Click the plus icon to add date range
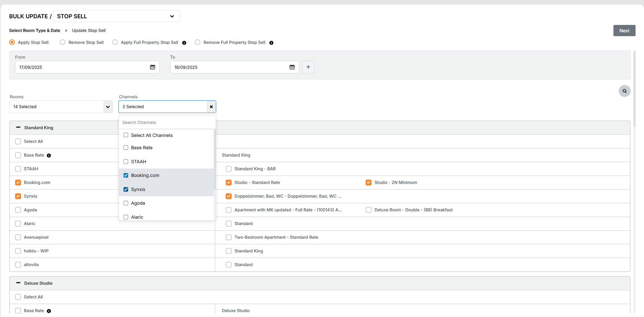 (308, 67)
